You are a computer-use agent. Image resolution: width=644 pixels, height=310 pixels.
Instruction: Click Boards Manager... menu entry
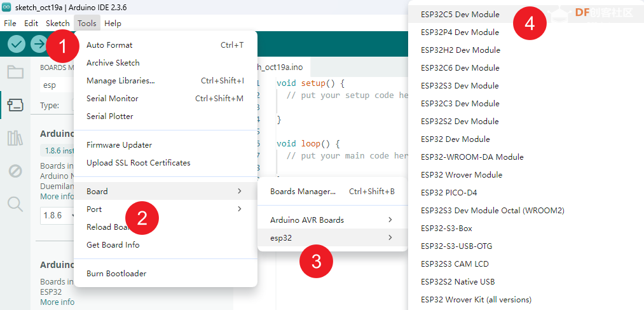(x=303, y=191)
